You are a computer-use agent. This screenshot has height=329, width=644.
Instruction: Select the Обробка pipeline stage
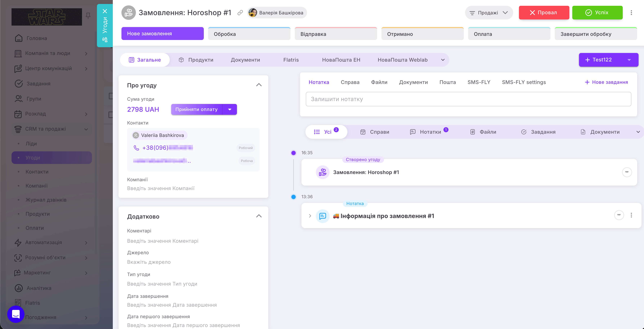(x=249, y=34)
